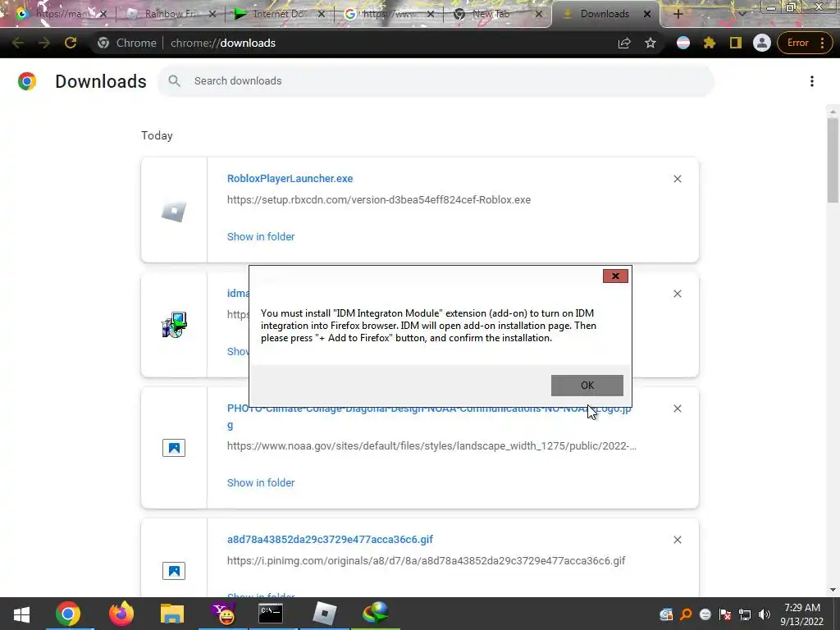Click the network tray icon
Viewport: 840px width, 630px height.
(745, 614)
